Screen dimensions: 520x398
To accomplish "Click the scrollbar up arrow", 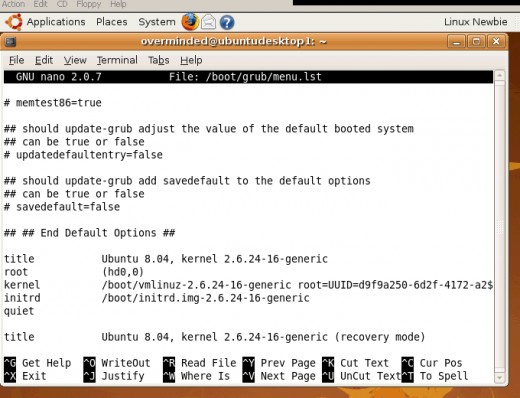I will click(x=500, y=75).
